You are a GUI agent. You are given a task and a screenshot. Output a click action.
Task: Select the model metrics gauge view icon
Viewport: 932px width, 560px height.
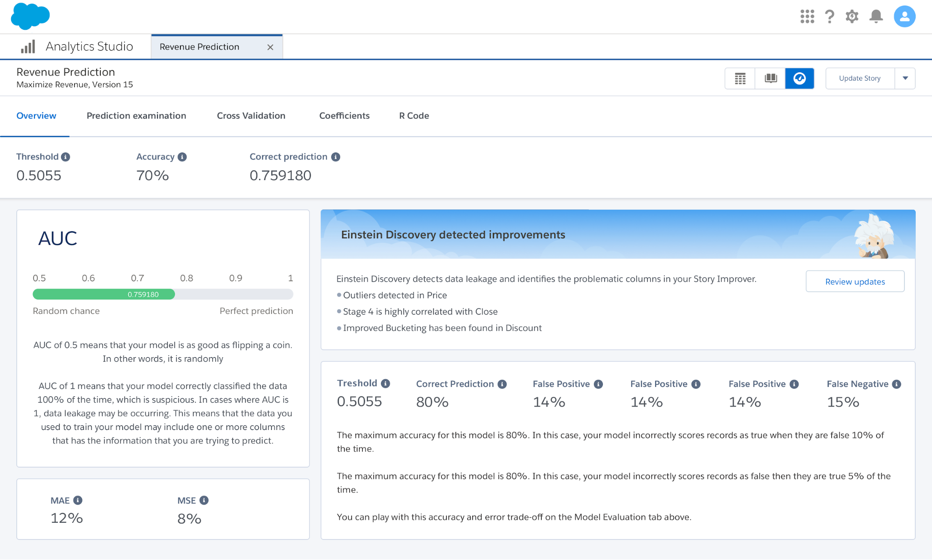tap(800, 78)
